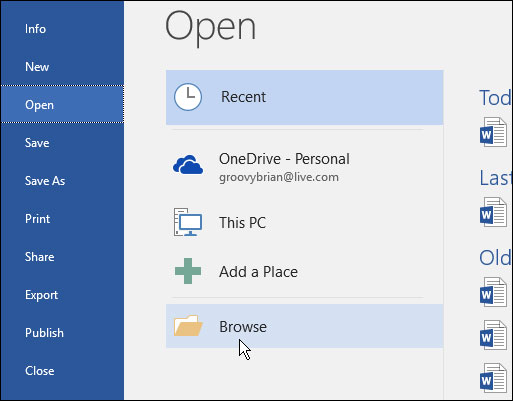This screenshot has height=401, width=513.
Task: Open the Word document under Last heading
Action: point(493,212)
